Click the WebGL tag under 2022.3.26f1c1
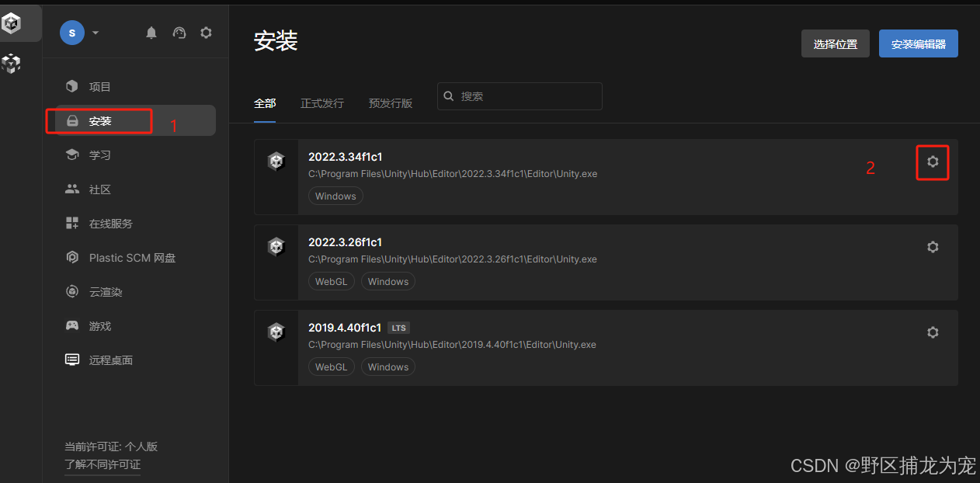980x483 pixels. (x=332, y=282)
